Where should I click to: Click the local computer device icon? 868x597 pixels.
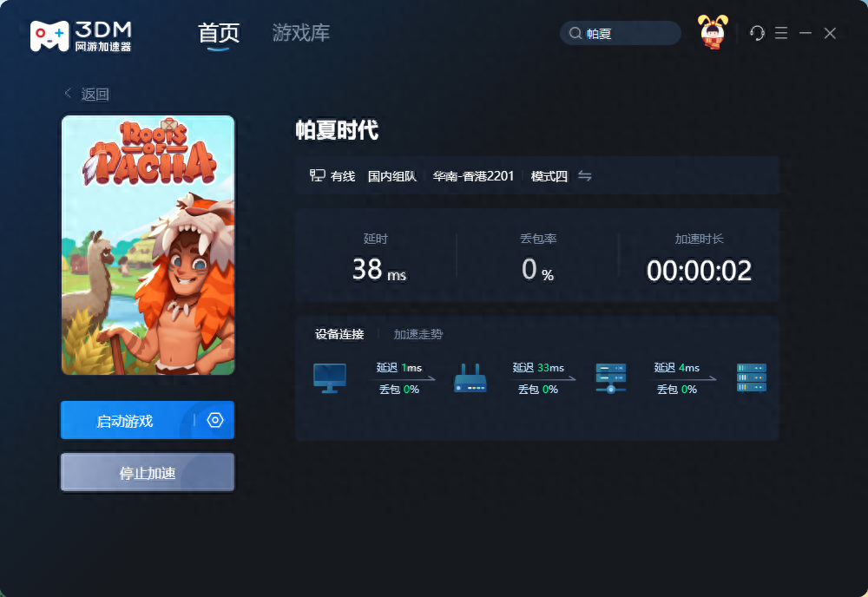click(330, 377)
